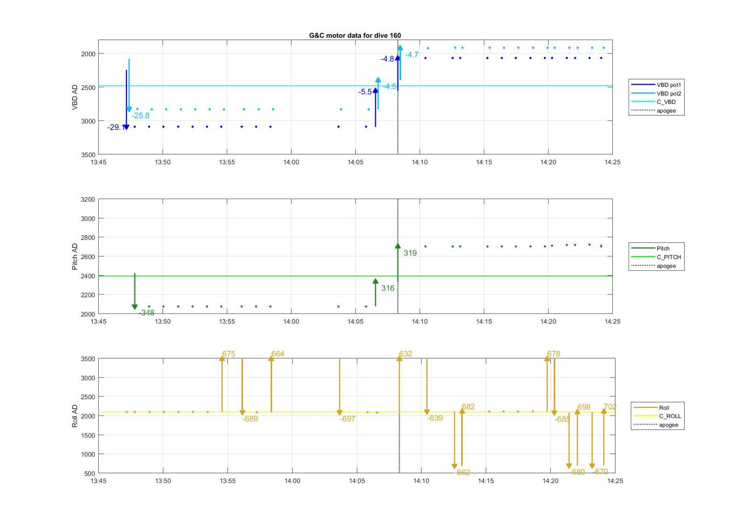
Task: Click the 2800 tick on Pitch axis
Action: tap(87, 237)
